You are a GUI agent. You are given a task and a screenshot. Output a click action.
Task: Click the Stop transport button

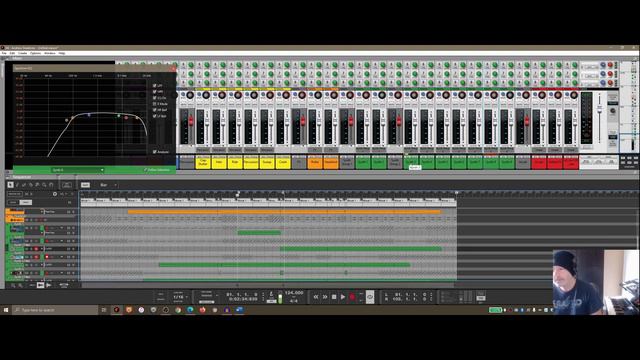(334, 297)
